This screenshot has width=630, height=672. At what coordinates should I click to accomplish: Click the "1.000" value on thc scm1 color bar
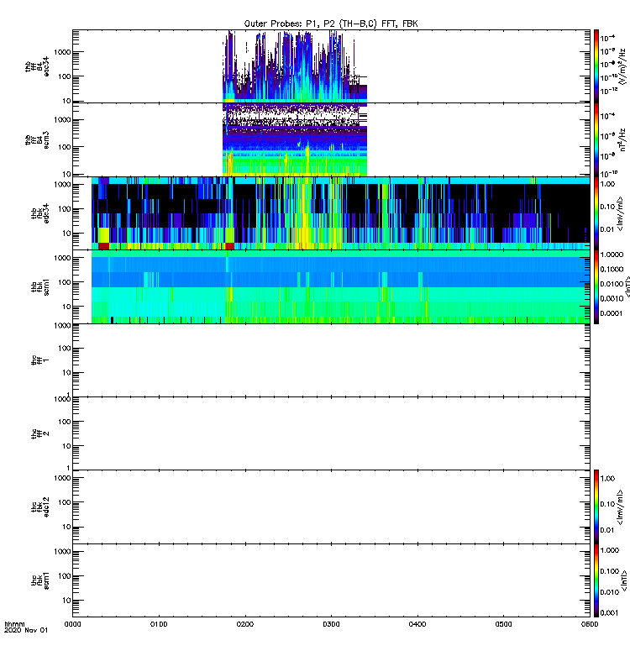click(610, 550)
